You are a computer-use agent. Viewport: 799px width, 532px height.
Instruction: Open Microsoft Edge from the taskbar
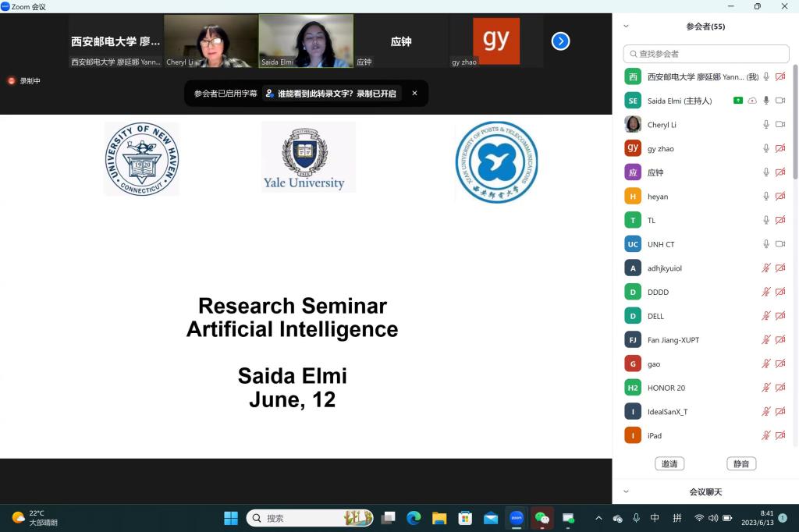414,518
